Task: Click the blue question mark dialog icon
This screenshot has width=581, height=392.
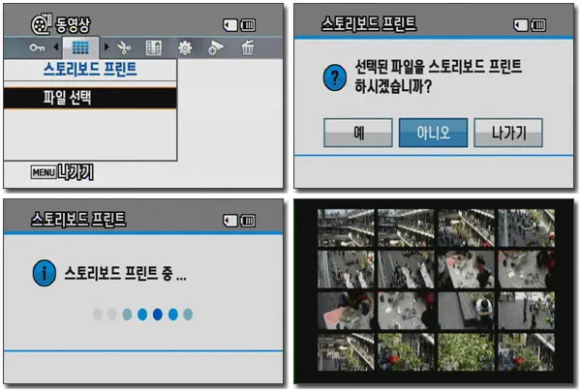Action: 334,79
